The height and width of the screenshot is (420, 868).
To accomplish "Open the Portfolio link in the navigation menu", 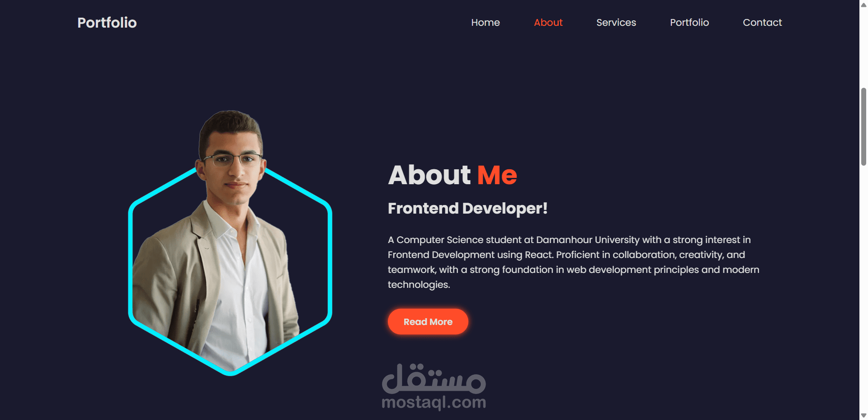I will coord(689,23).
